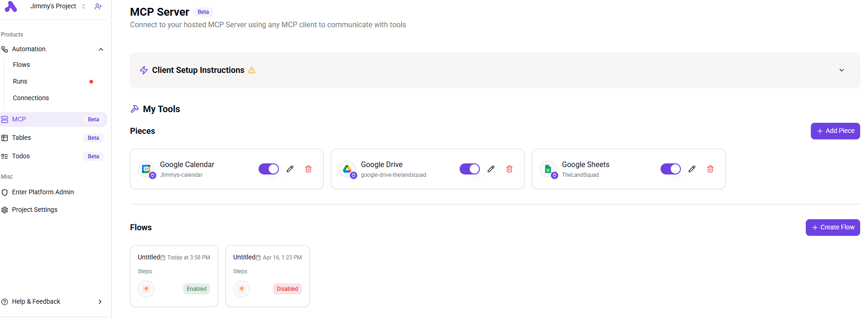Delete the Google Calendar piece
The height and width of the screenshot is (318, 868).
coord(308,169)
